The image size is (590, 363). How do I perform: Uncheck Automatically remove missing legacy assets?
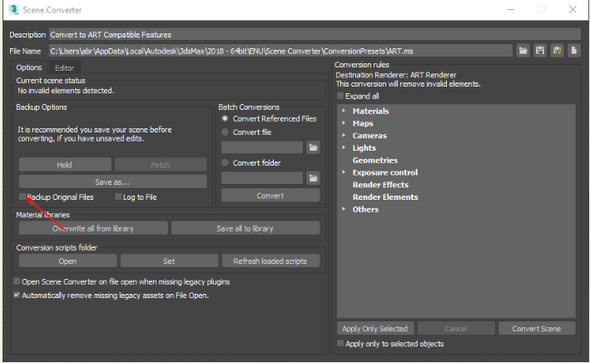coord(17,295)
